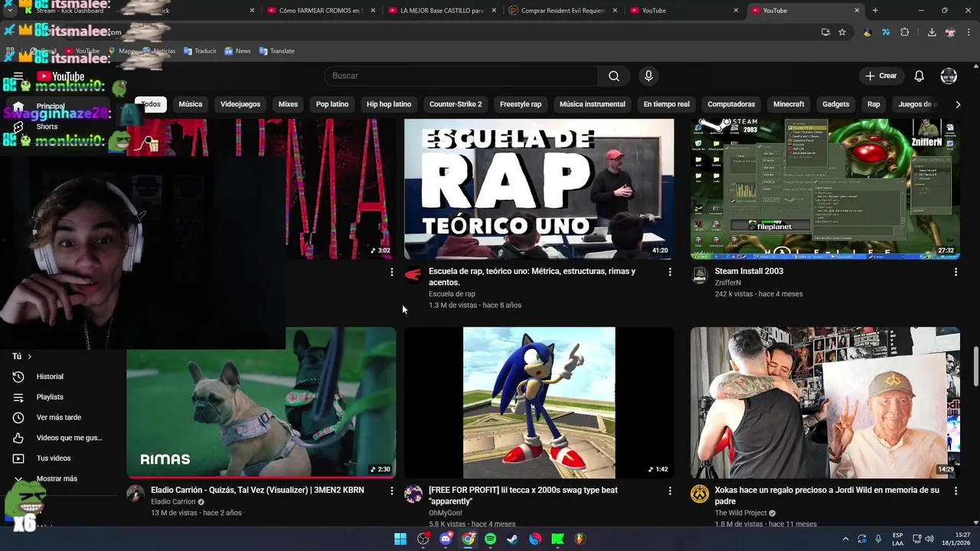The height and width of the screenshot is (551, 980).
Task: Open the News bookmark
Action: click(x=237, y=51)
